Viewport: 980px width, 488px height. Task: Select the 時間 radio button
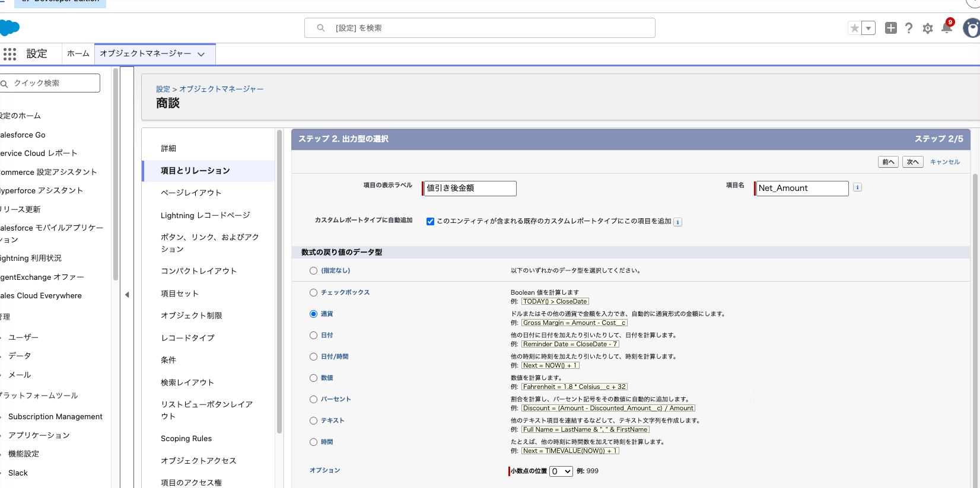(313, 442)
